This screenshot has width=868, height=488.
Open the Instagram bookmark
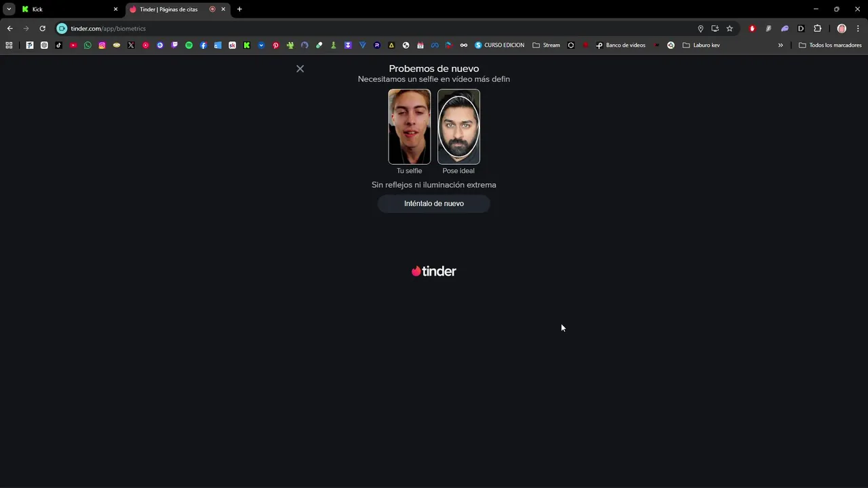pyautogui.click(x=102, y=45)
